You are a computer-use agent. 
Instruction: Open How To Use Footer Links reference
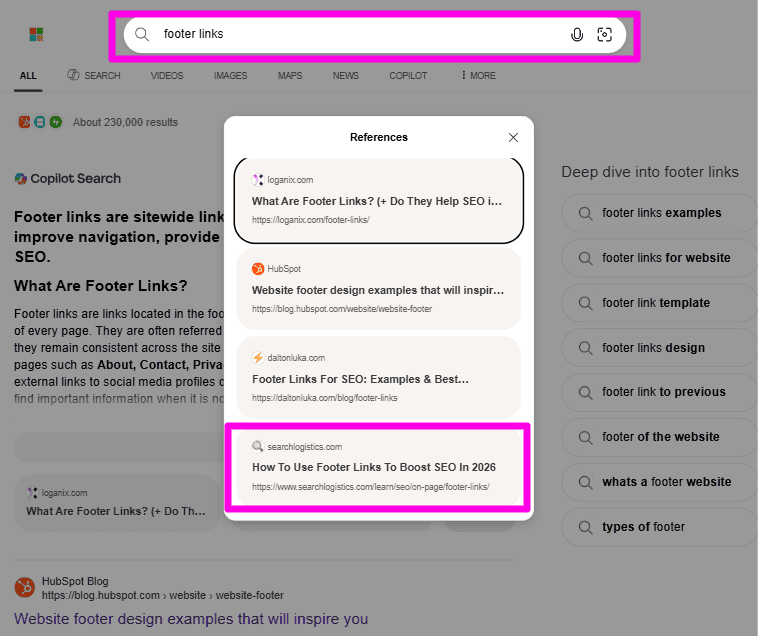379,467
